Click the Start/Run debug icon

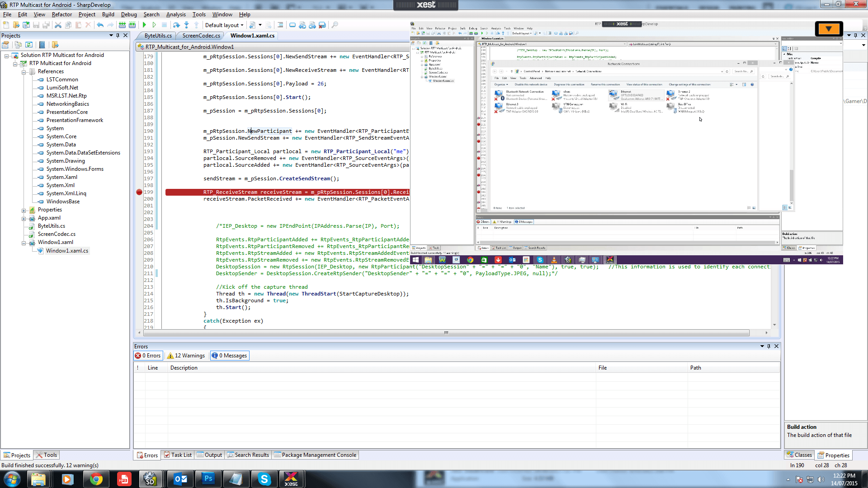[x=144, y=24]
